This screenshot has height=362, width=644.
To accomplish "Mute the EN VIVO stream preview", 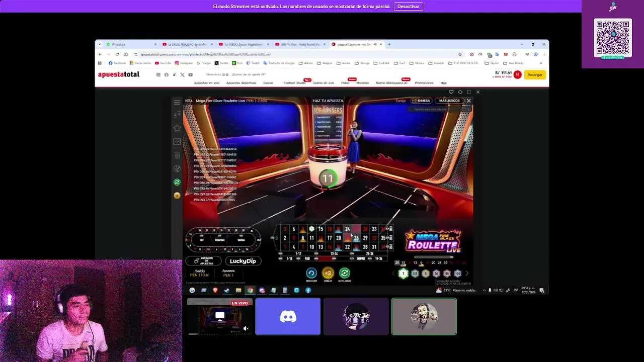I will coord(246,328).
